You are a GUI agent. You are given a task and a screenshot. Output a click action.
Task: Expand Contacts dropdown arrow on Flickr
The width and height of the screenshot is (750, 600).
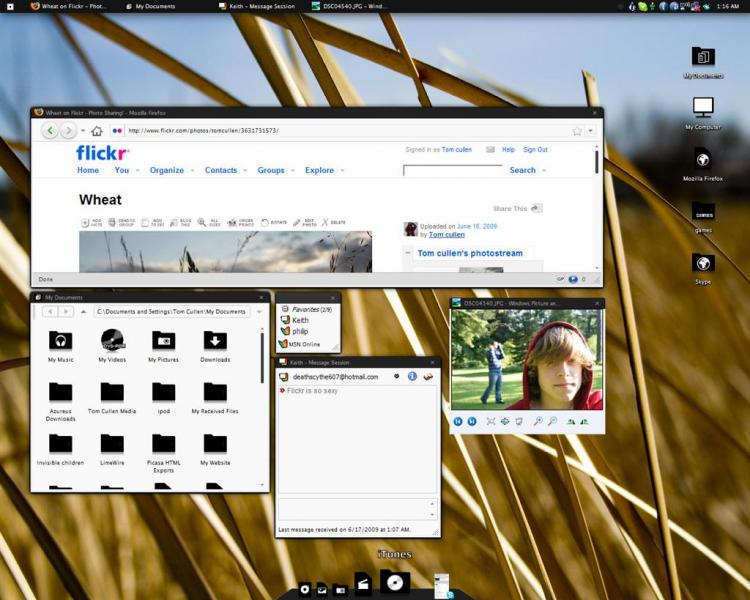(x=245, y=170)
